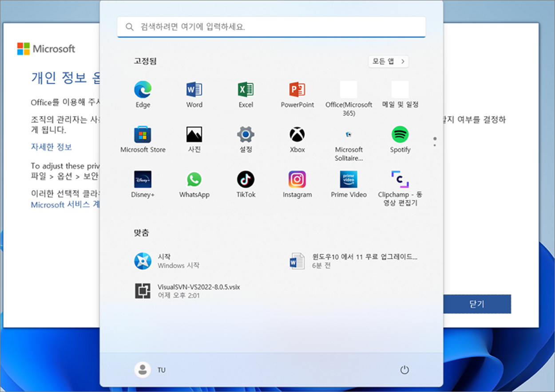This screenshot has width=555, height=392.
Task: Open Edge from pinned apps
Action: pos(143,95)
